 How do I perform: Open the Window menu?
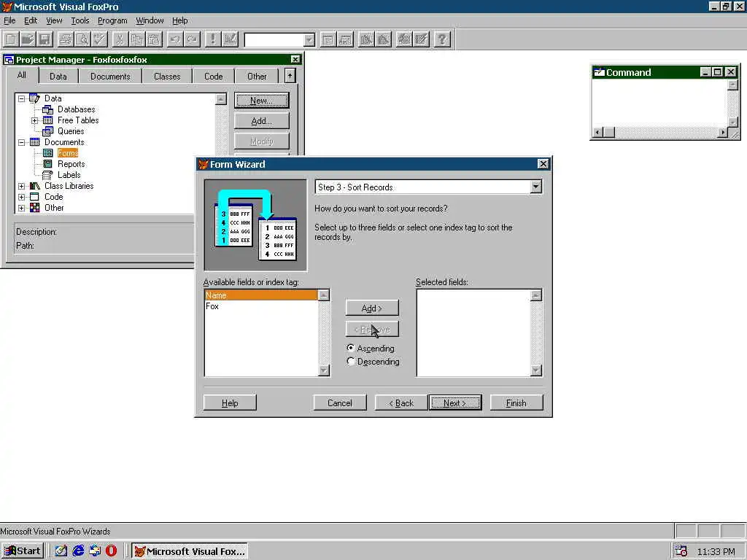point(150,20)
